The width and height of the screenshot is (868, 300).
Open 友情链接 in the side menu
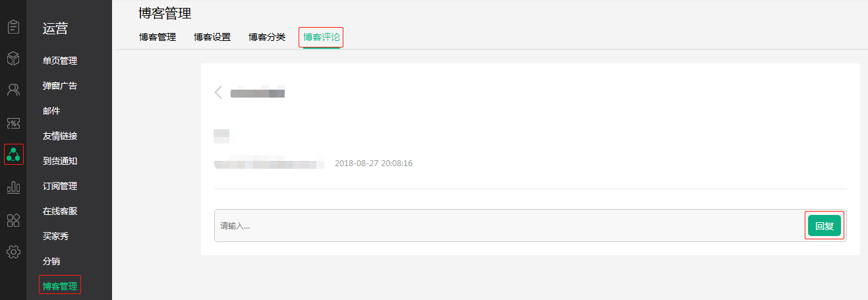coord(60,136)
